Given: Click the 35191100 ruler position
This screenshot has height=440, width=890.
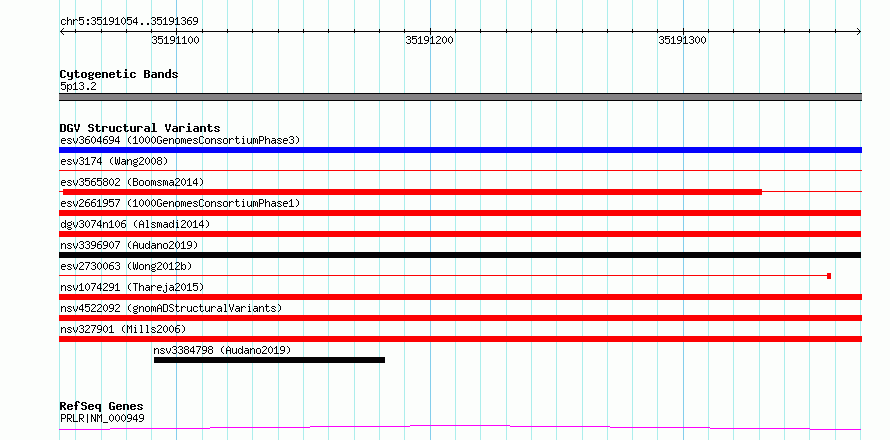Looking at the screenshot, I should [175, 40].
